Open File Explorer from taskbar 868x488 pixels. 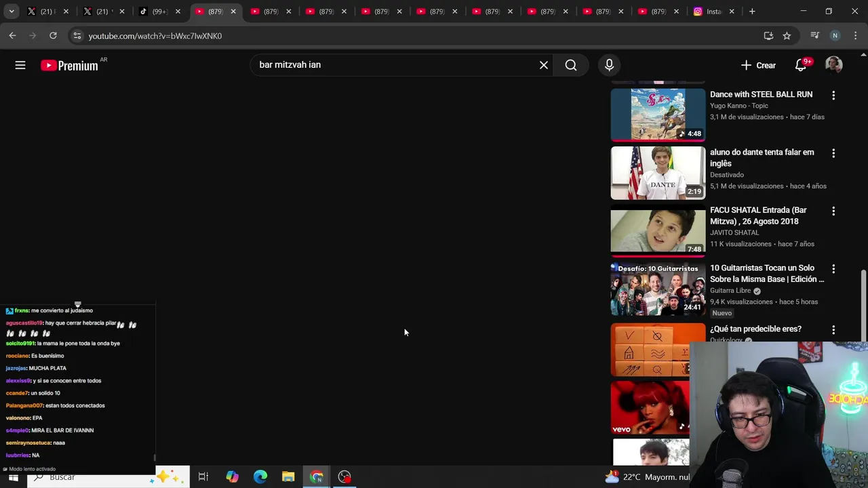pos(288,477)
